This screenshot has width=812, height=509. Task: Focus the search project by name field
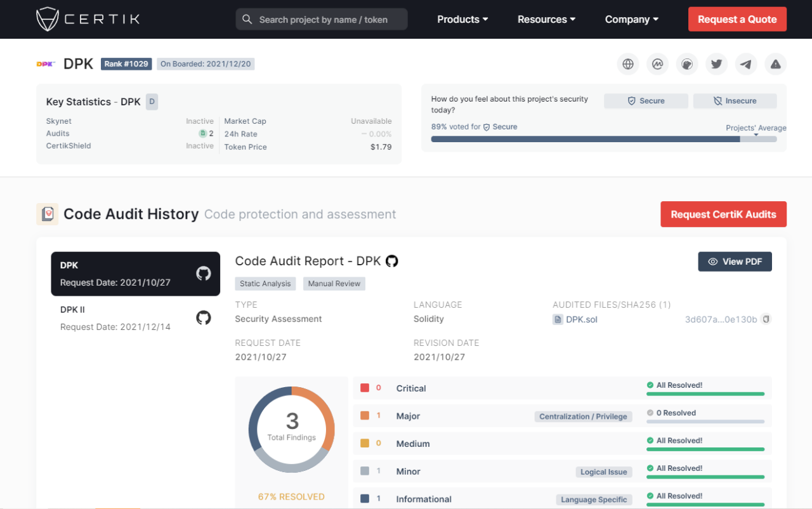322,19
